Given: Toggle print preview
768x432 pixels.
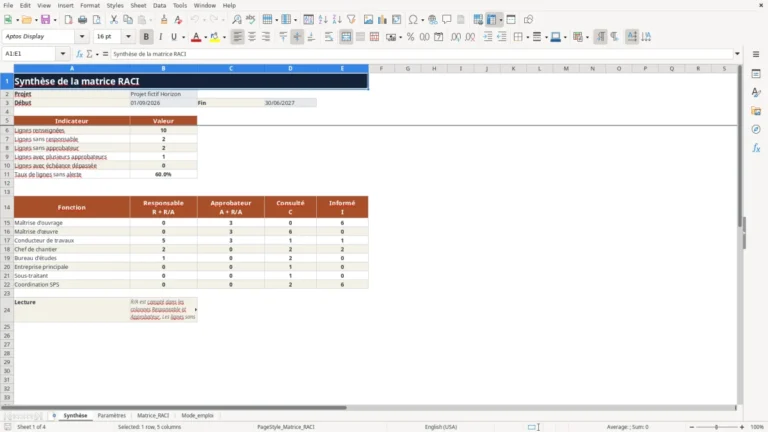Looking at the screenshot, I should [x=96, y=20].
